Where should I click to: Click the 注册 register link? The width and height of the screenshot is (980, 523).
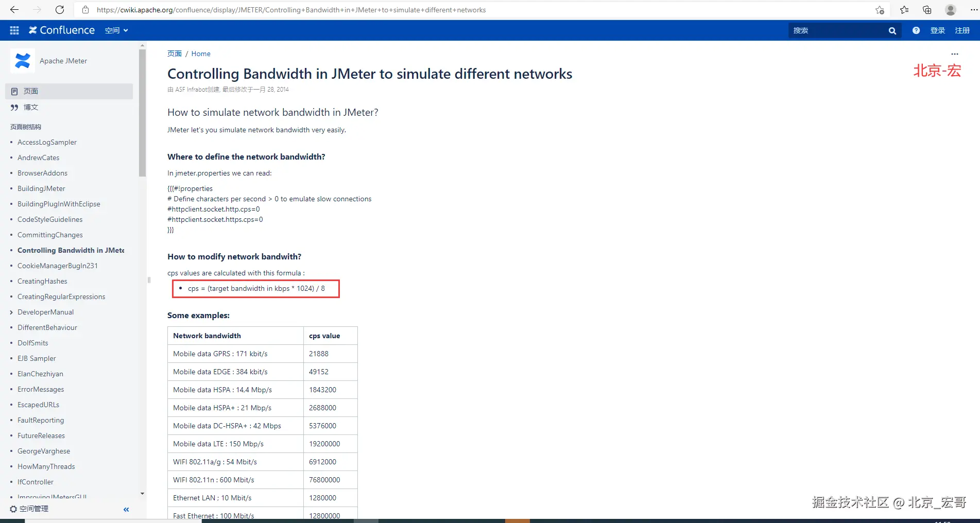click(x=962, y=30)
